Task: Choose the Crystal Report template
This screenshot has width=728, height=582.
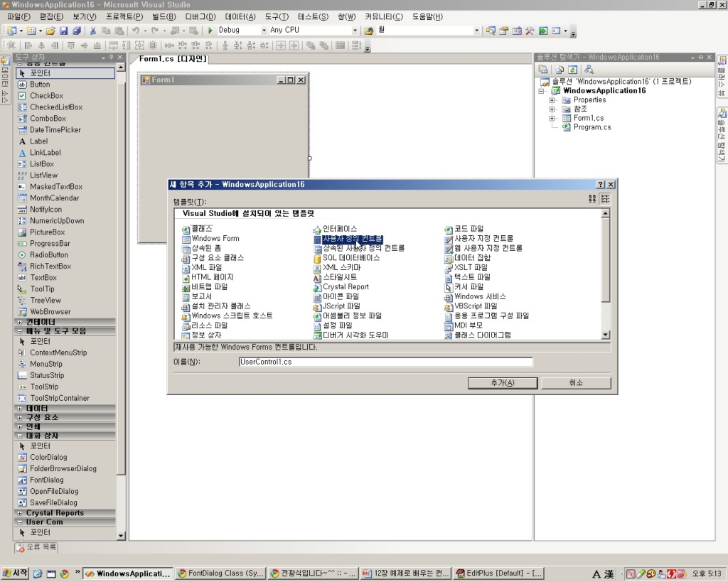Action: [346, 287]
